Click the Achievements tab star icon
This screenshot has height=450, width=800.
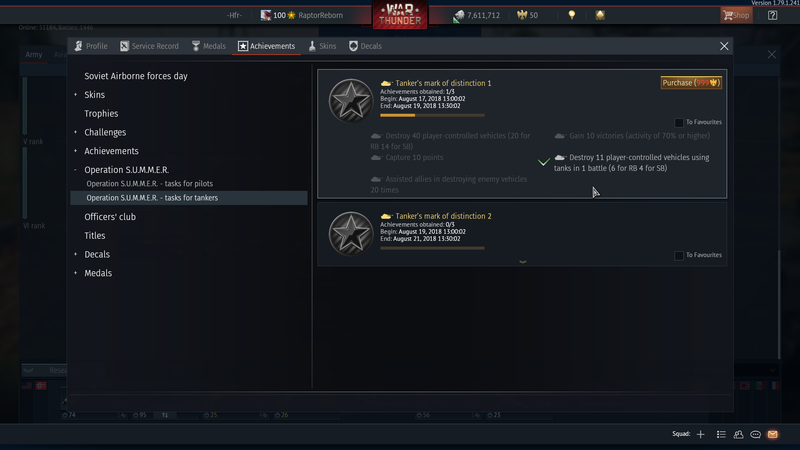[243, 46]
